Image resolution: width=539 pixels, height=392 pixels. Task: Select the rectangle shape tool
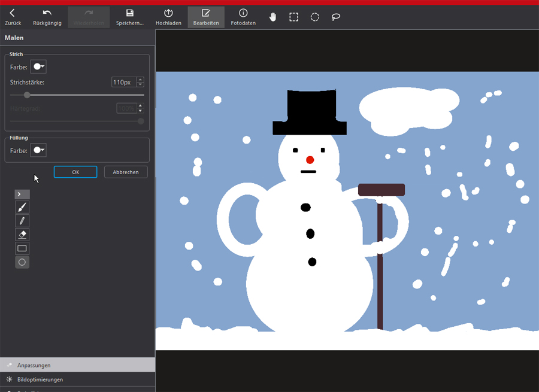(22, 248)
